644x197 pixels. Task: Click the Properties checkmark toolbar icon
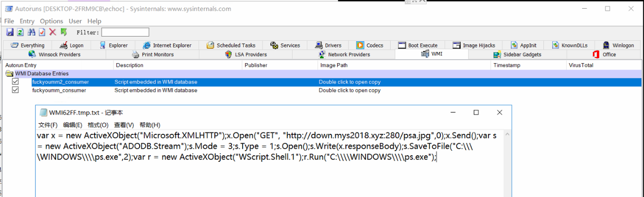[x=42, y=32]
